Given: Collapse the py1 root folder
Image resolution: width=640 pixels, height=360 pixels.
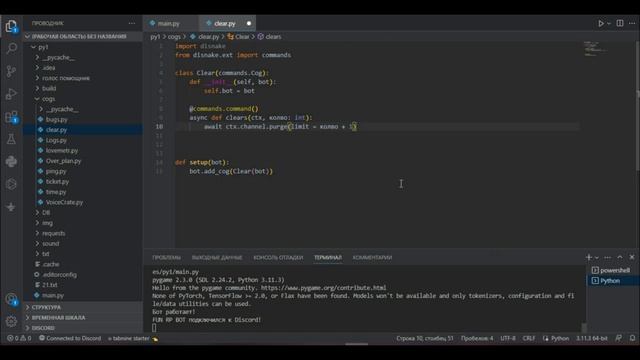Looking at the screenshot, I should (82, 47).
